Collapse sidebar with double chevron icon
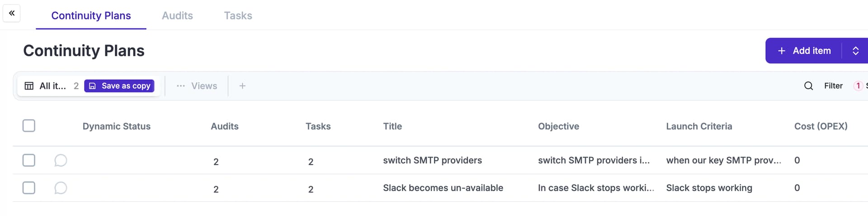The height and width of the screenshot is (216, 868). pos(12,13)
